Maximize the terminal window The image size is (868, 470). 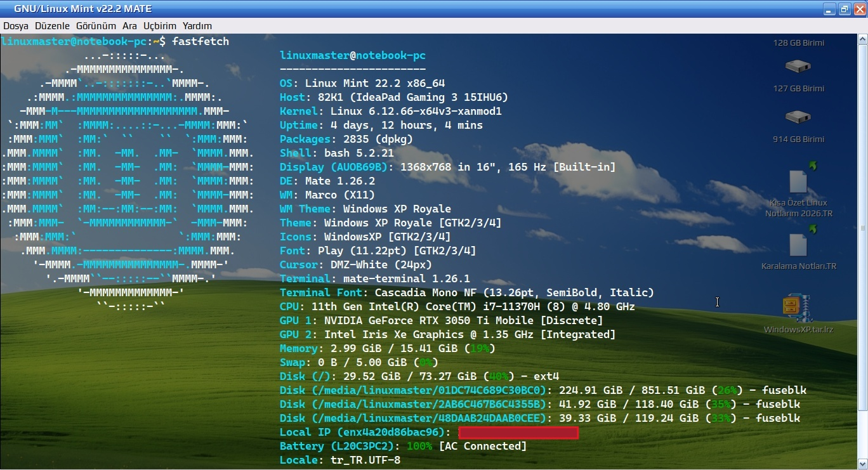(x=844, y=9)
